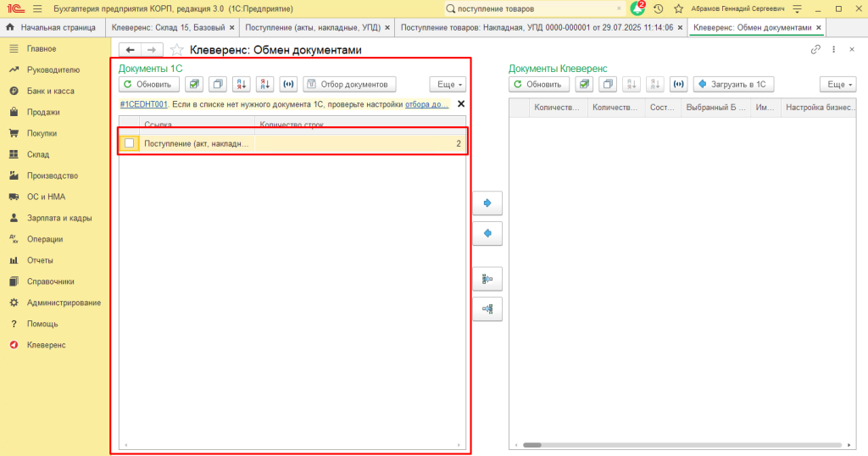This screenshot has height=456, width=868.
Task: Switch to the Начальная страница tab
Action: [x=51, y=27]
